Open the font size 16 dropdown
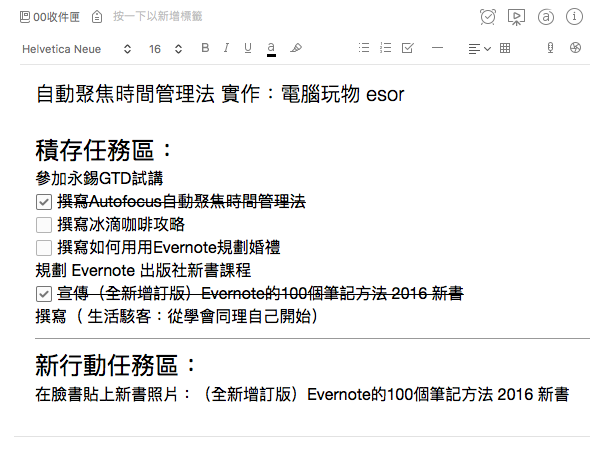590x450 pixels. coord(155,49)
